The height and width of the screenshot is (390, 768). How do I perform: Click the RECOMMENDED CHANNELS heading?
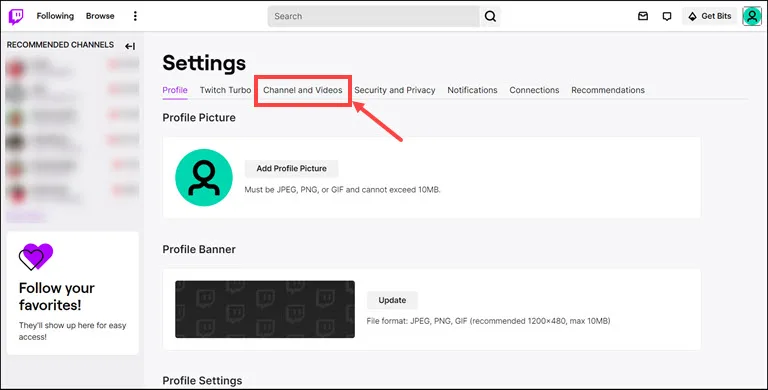(60, 45)
